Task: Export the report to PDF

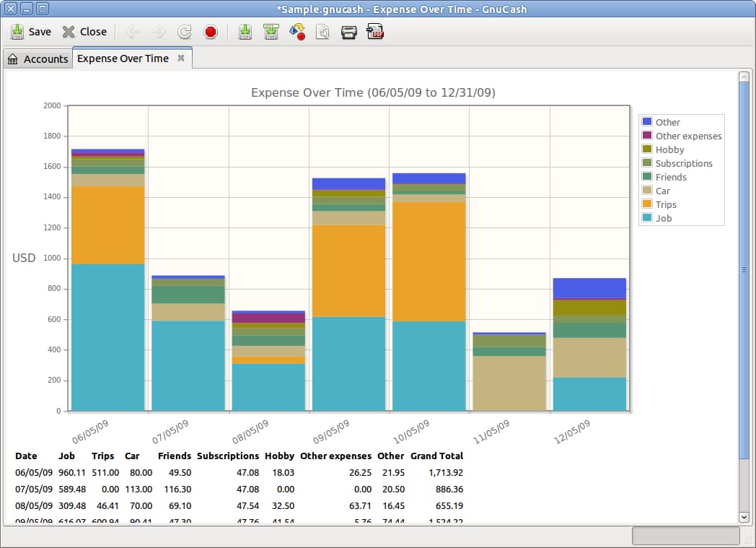Action: (374, 32)
